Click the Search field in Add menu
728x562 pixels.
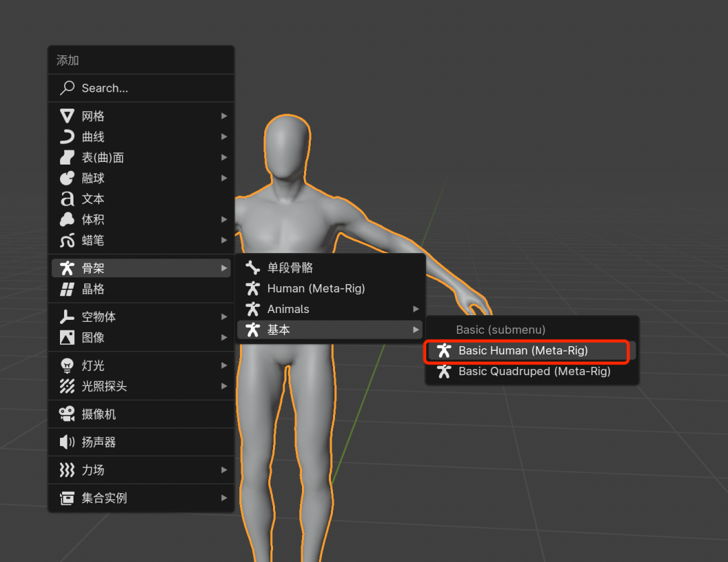click(x=141, y=88)
